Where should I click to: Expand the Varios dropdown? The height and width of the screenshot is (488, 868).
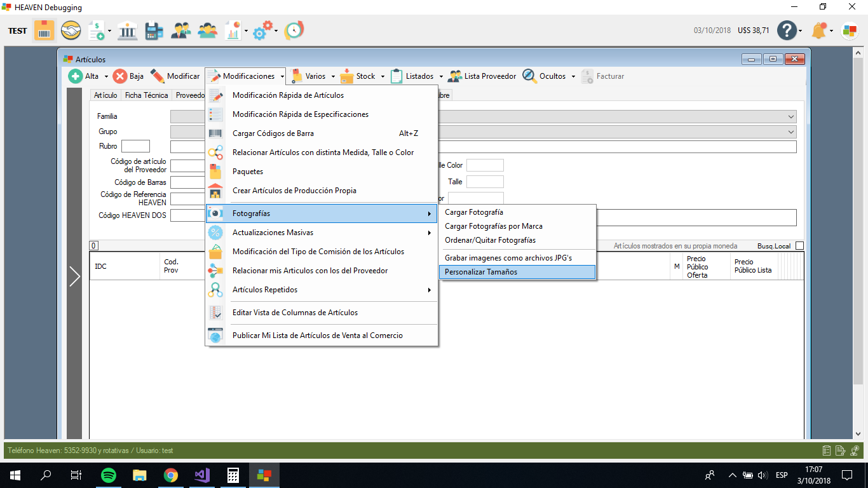coord(333,76)
